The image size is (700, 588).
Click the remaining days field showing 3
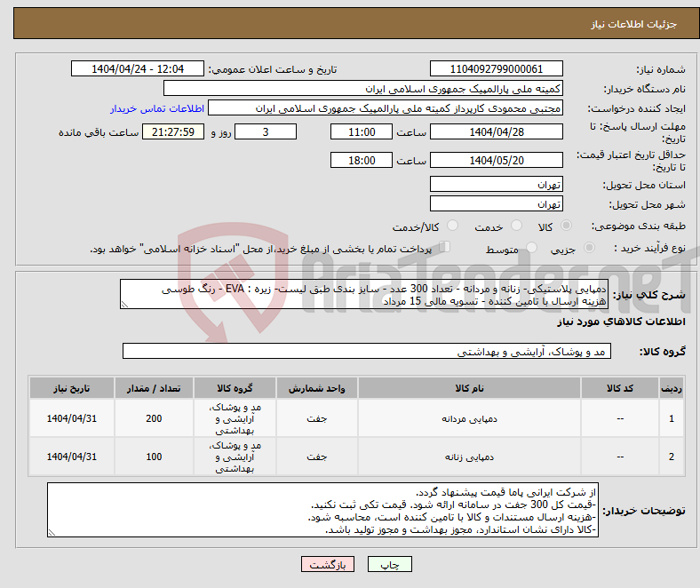(x=266, y=131)
